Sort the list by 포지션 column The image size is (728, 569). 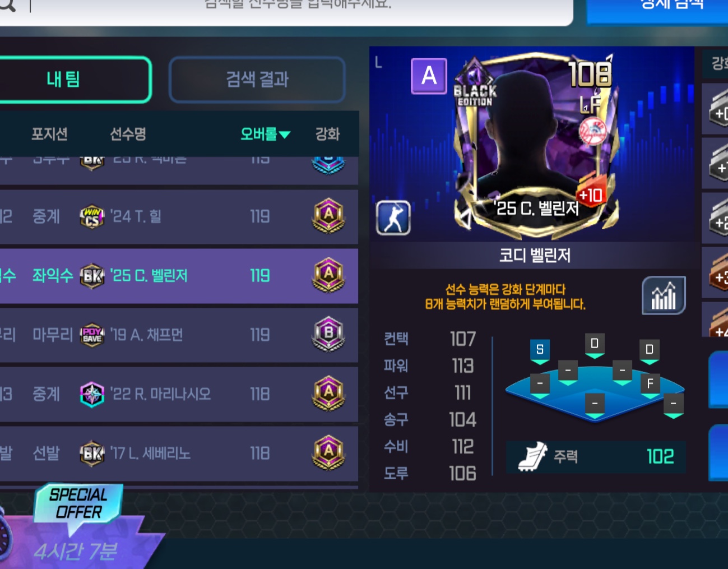49,134
